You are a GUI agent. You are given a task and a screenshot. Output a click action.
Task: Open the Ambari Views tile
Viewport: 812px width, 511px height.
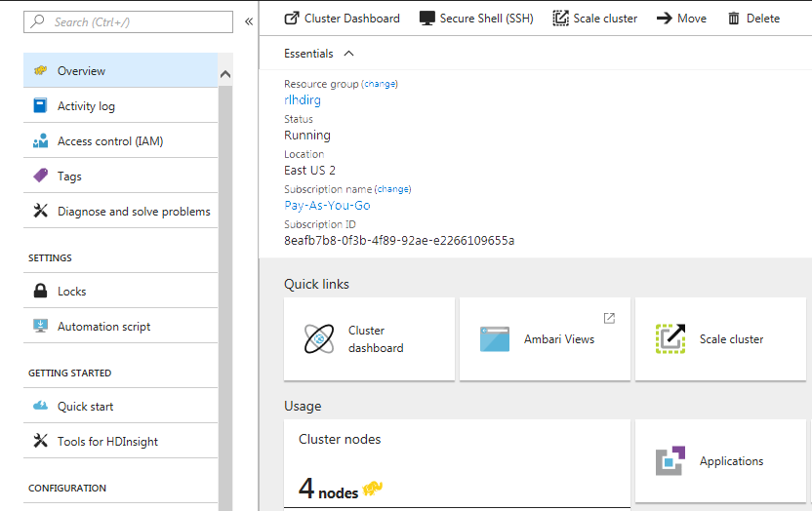coord(545,338)
